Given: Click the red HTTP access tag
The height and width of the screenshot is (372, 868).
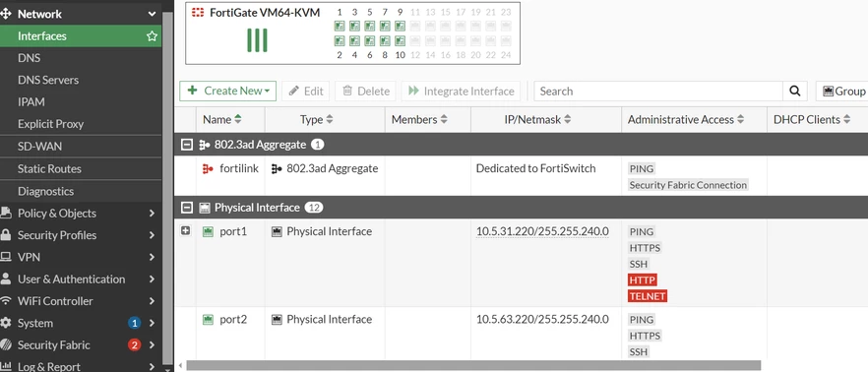Looking at the screenshot, I should tap(642, 280).
